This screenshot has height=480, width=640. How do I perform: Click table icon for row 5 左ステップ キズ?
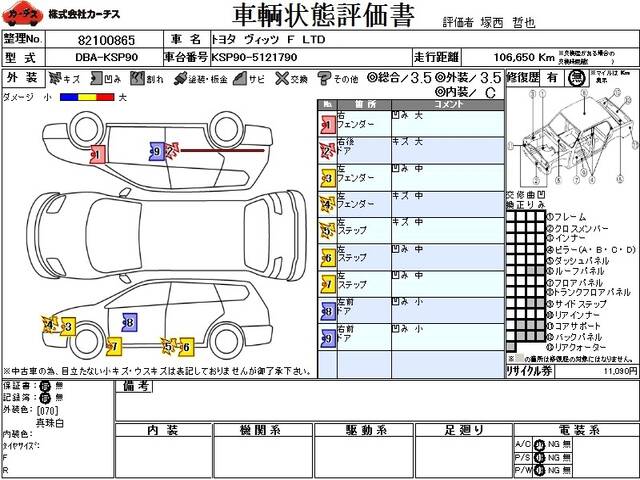coord(328,231)
